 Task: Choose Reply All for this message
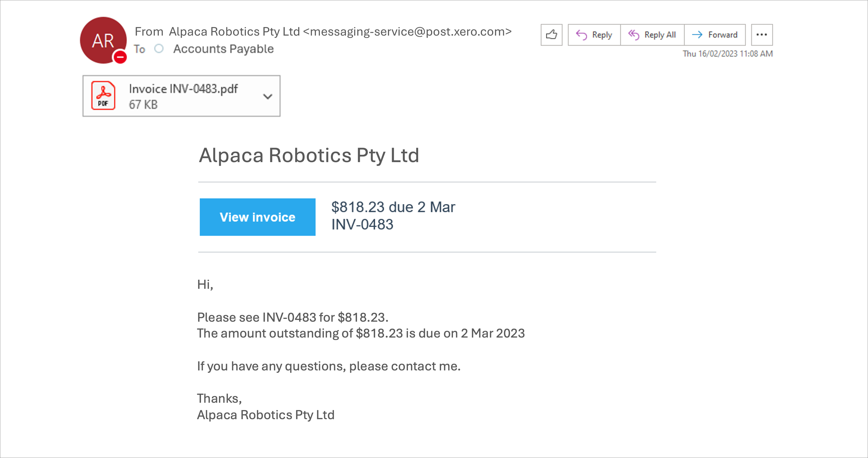652,35
